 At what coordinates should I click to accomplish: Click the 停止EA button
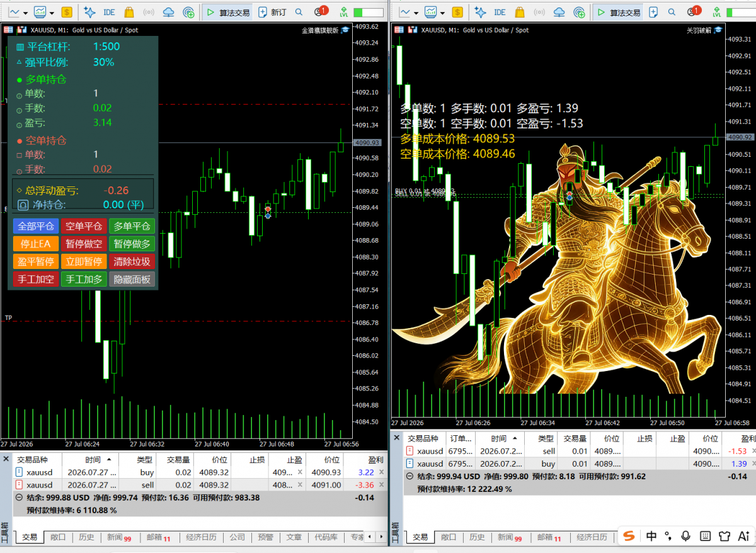(x=36, y=244)
